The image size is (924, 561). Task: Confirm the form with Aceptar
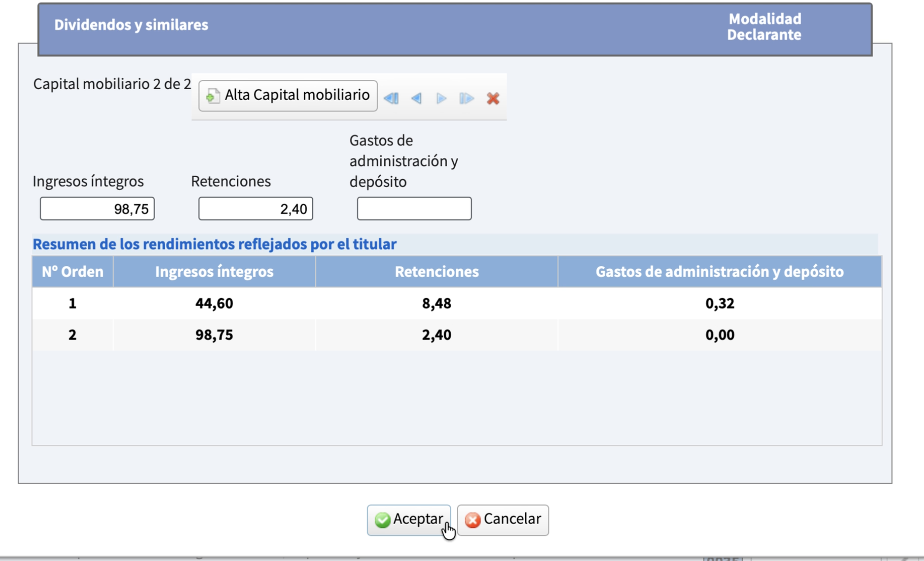tap(409, 519)
